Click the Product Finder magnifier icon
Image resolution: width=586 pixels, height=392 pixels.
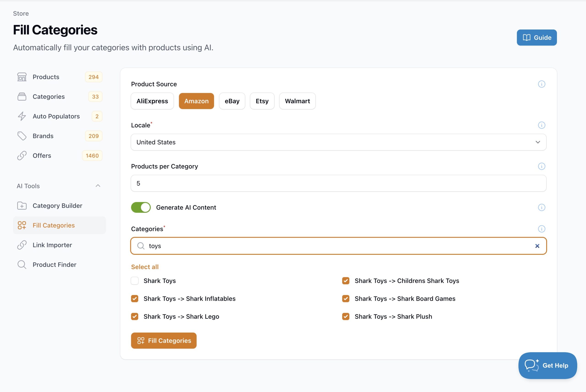coord(22,265)
